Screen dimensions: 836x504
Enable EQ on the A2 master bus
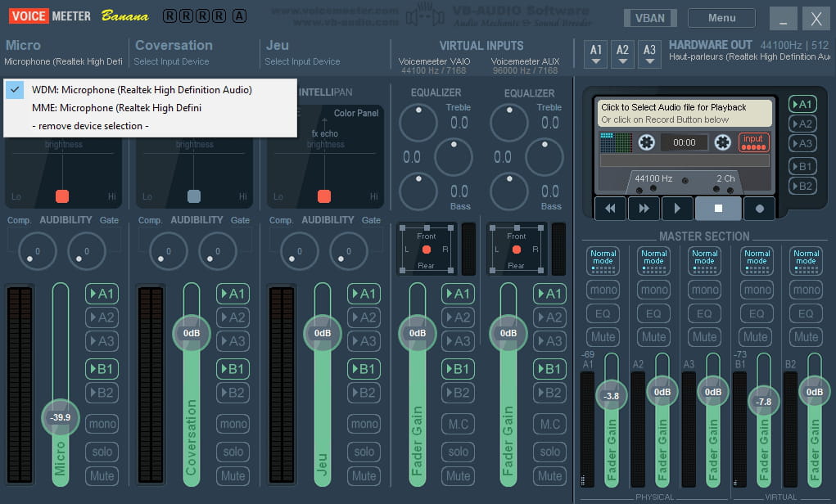(653, 314)
